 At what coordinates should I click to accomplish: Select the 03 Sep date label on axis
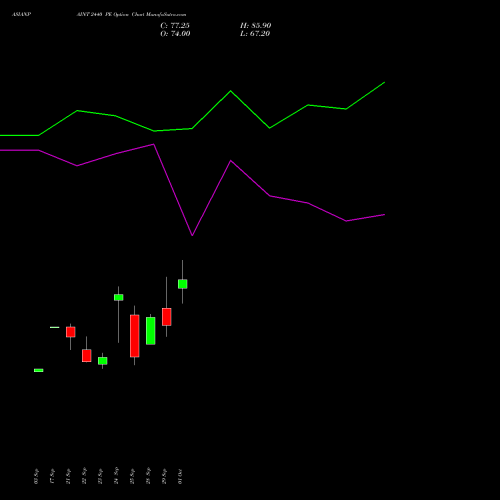click(36, 476)
